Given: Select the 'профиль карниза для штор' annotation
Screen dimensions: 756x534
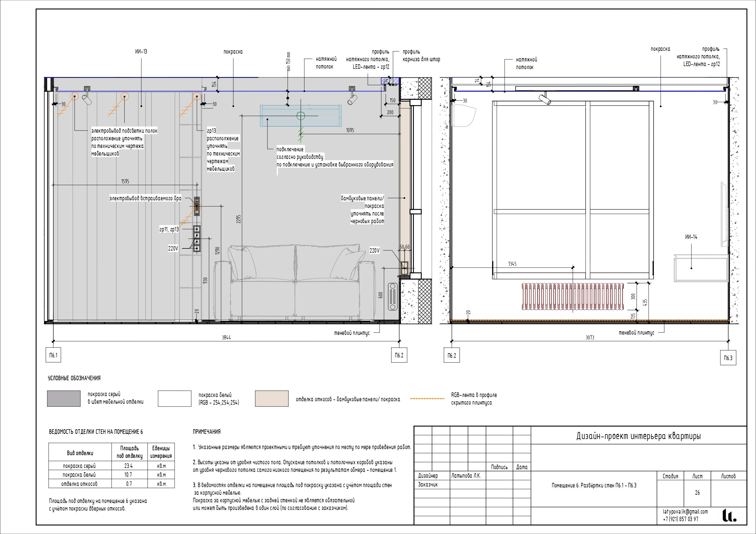Looking at the screenshot, I should point(421,56).
